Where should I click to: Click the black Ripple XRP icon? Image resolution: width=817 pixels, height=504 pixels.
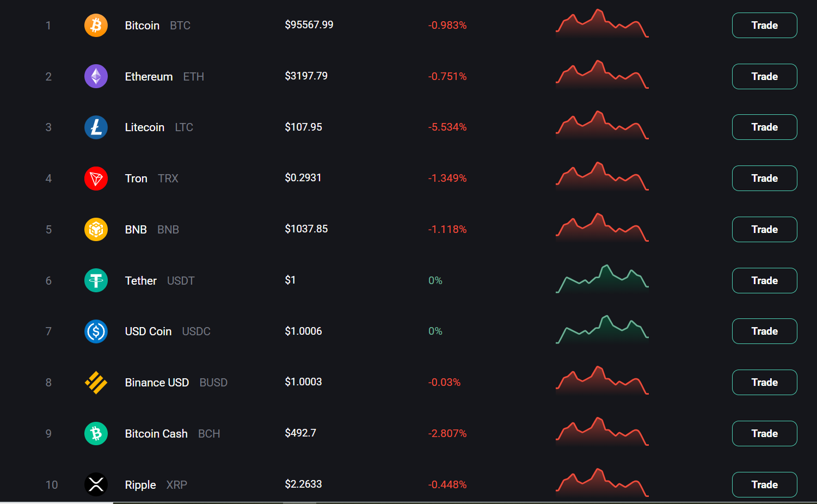coord(96,484)
